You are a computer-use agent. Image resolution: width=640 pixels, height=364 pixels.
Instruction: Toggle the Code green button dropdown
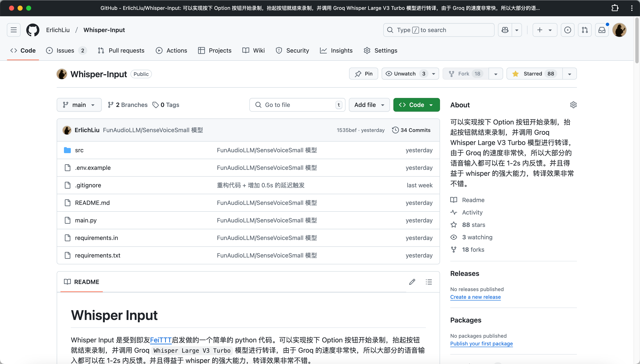pyautogui.click(x=430, y=105)
